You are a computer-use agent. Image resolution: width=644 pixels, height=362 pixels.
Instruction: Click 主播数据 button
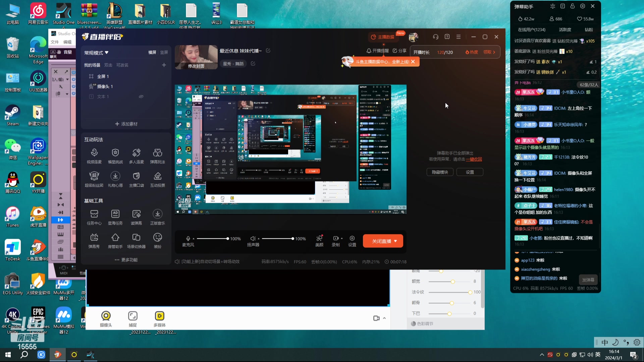[383, 37]
